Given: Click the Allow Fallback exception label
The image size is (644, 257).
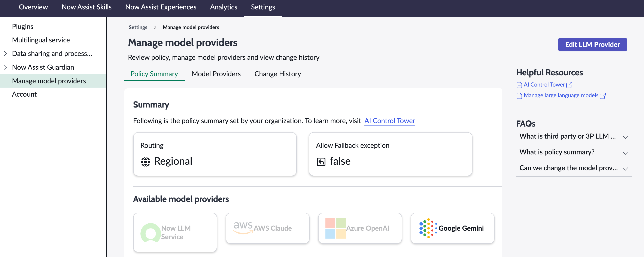Looking at the screenshot, I should [352, 145].
